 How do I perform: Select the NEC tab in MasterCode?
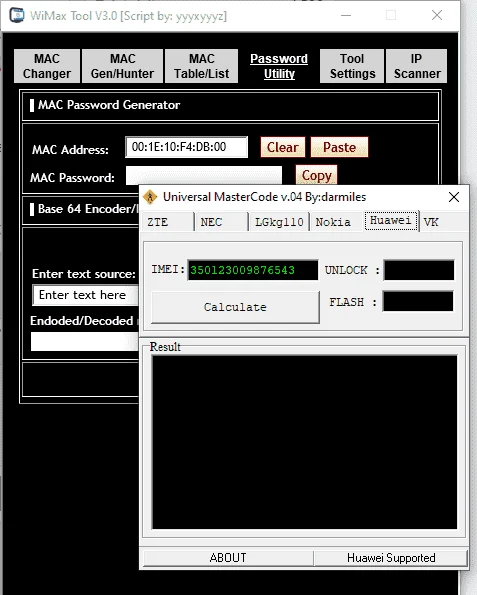click(x=221, y=222)
